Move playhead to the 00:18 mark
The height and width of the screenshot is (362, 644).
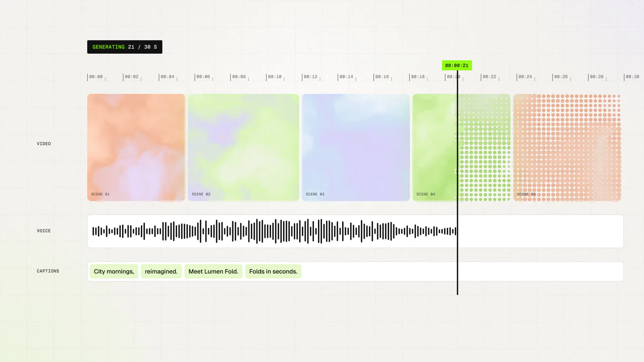[x=418, y=77]
